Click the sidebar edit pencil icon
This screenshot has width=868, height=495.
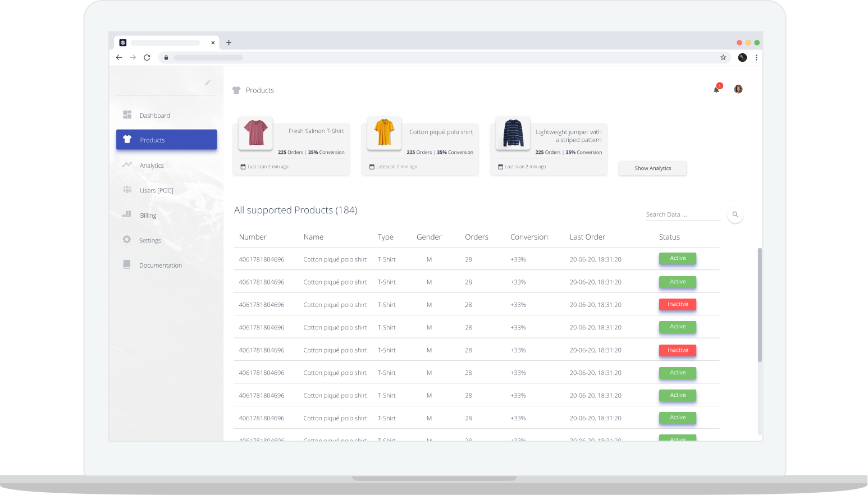[207, 83]
